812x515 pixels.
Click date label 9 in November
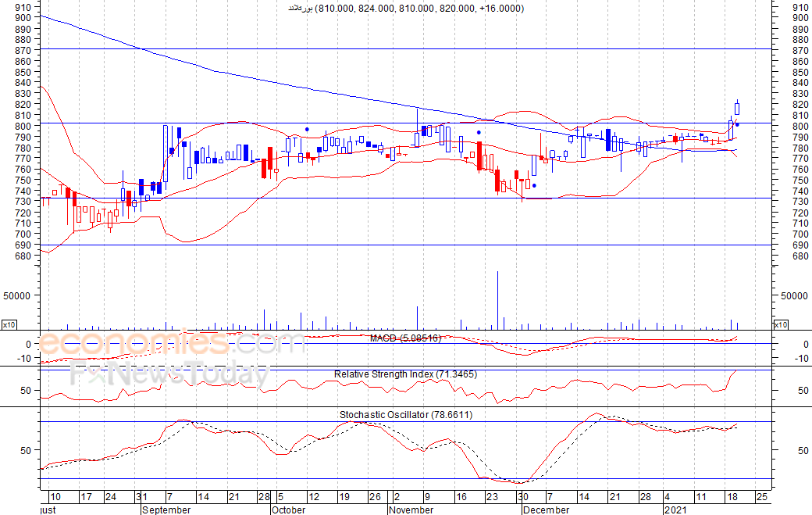427,497
